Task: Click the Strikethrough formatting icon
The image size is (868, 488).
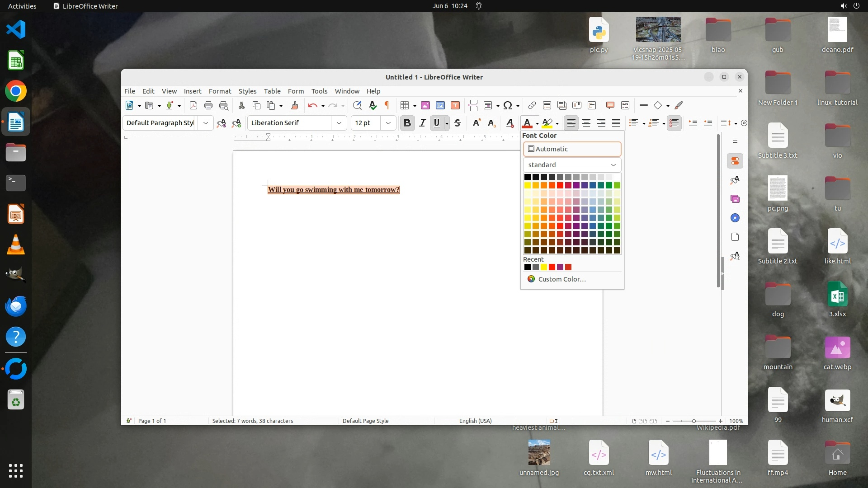Action: point(458,123)
